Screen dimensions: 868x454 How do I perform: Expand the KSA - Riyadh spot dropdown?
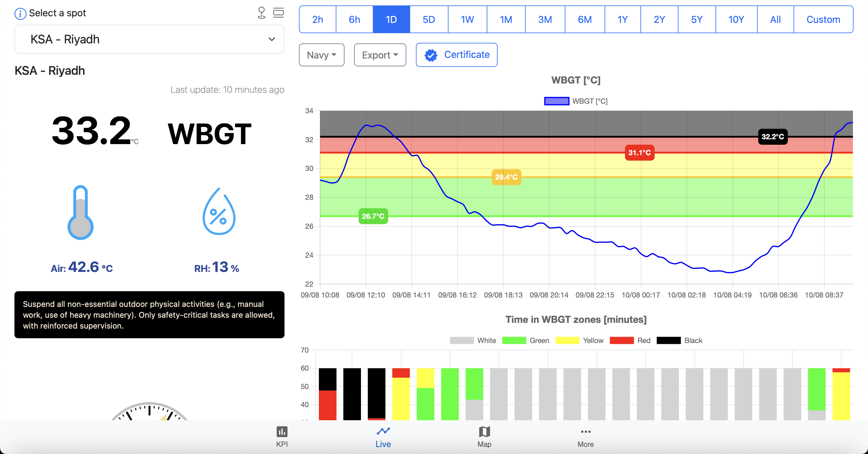[149, 39]
